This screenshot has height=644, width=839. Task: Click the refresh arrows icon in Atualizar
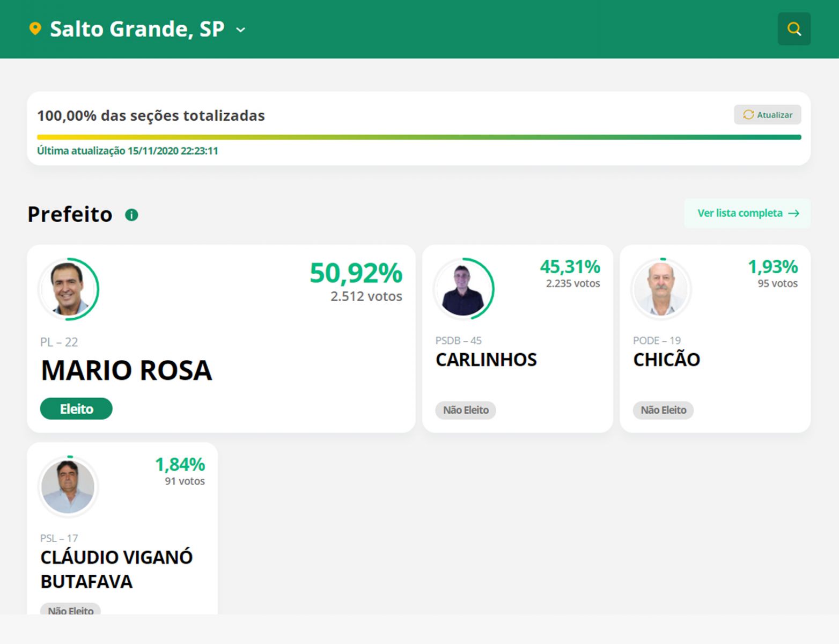[748, 115]
